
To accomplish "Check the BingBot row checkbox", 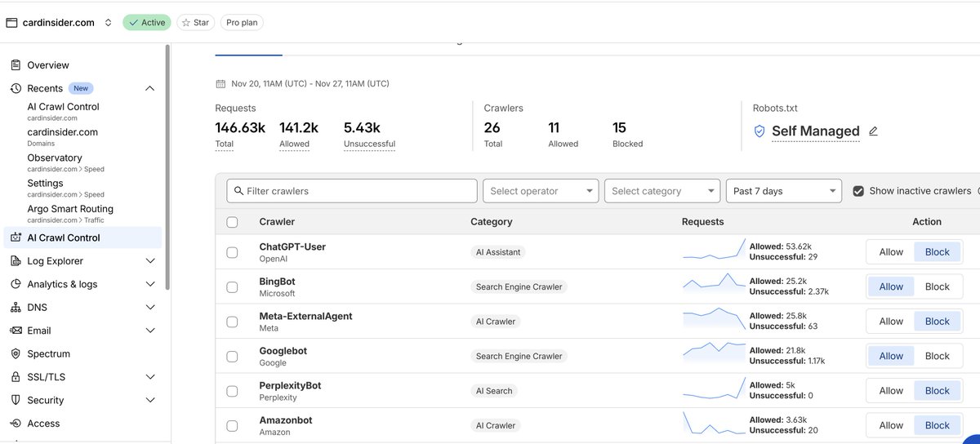I will (x=232, y=287).
